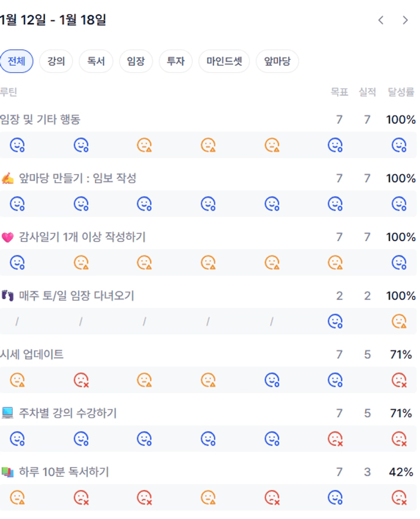Viewport: 420px width, 519px height.
Task: Click the last smiley in 앞마당 만들기 row
Action: (x=399, y=204)
